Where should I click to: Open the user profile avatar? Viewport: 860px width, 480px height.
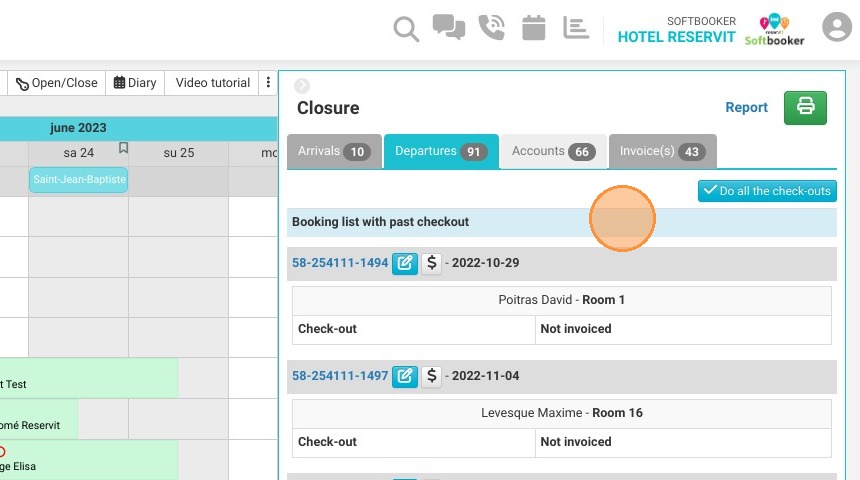[x=837, y=26]
